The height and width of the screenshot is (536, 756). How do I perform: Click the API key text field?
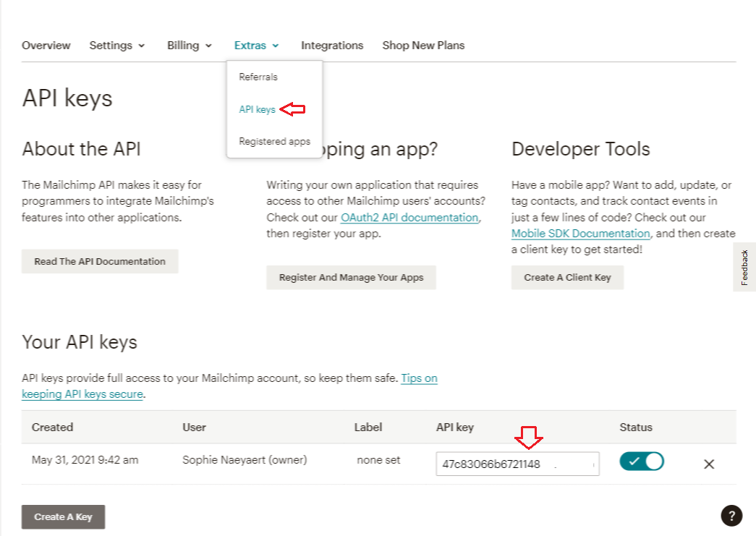tap(517, 464)
